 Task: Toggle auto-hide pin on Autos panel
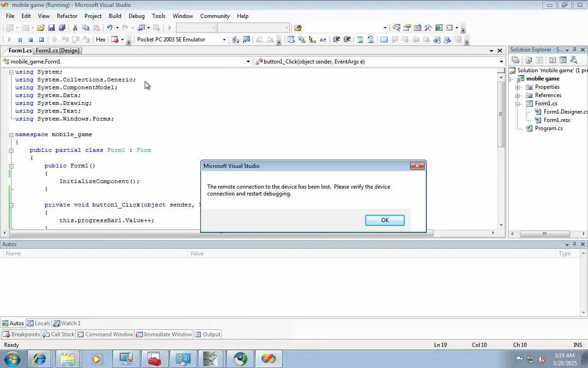(x=575, y=244)
